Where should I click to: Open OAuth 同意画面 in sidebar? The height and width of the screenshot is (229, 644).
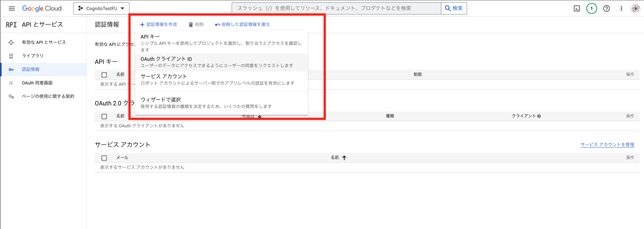pyautogui.click(x=43, y=83)
